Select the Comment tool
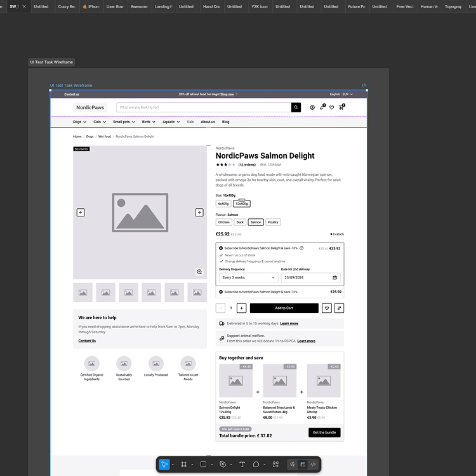476x476 pixels. point(256,465)
